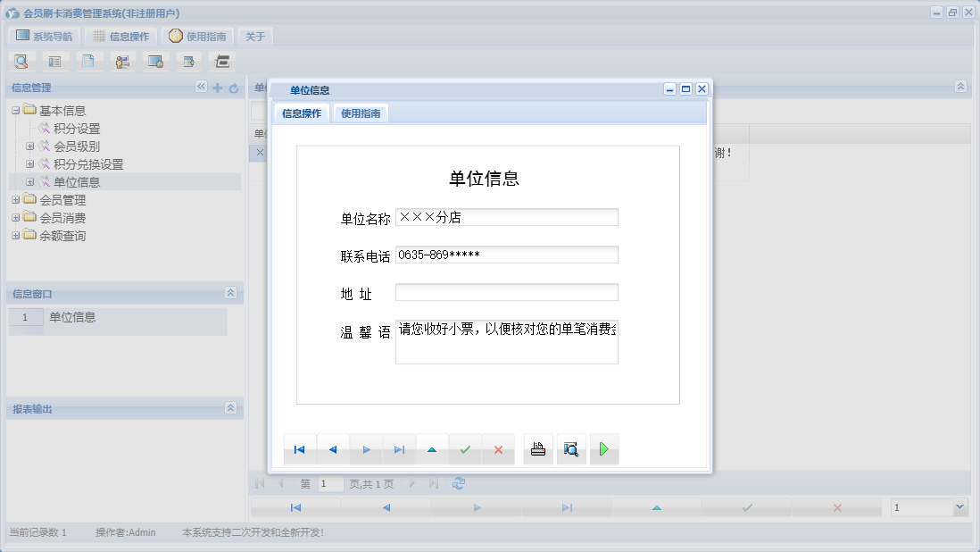Click the green run arrow in 单位信息 dialog
The height and width of the screenshot is (552, 980).
tap(604, 449)
